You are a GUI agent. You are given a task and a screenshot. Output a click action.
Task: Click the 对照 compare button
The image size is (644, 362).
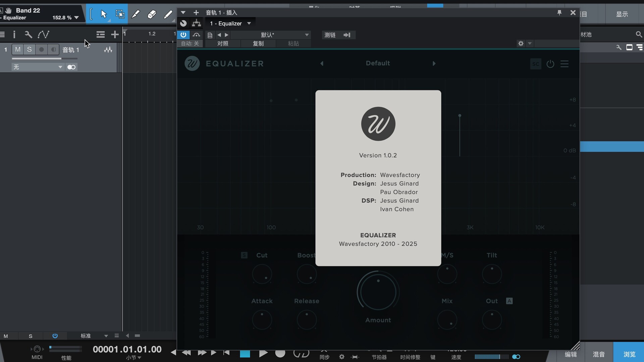tap(223, 44)
